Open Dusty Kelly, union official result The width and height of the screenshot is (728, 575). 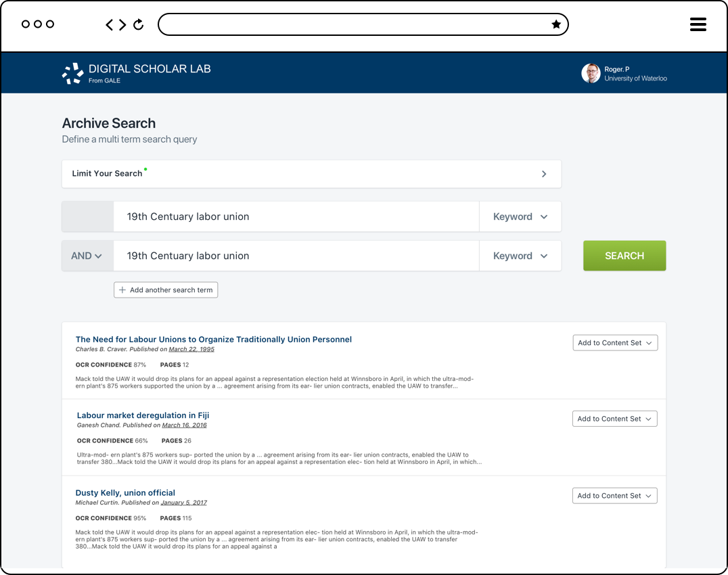(x=125, y=492)
